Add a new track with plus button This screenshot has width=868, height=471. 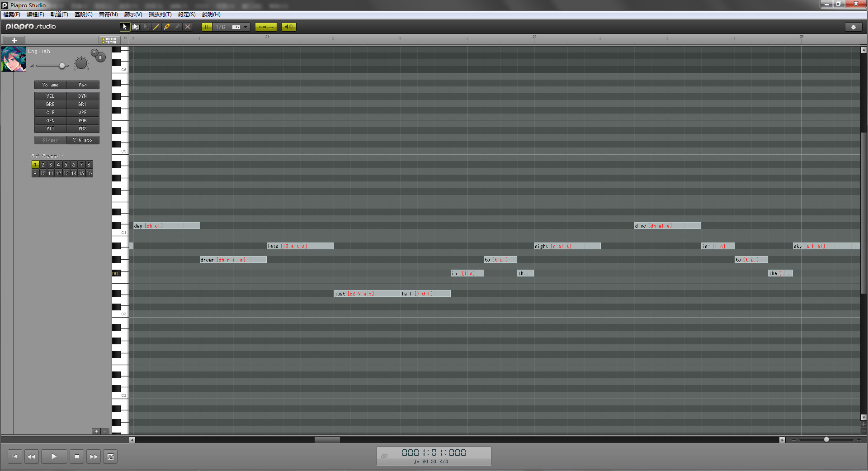coord(14,40)
